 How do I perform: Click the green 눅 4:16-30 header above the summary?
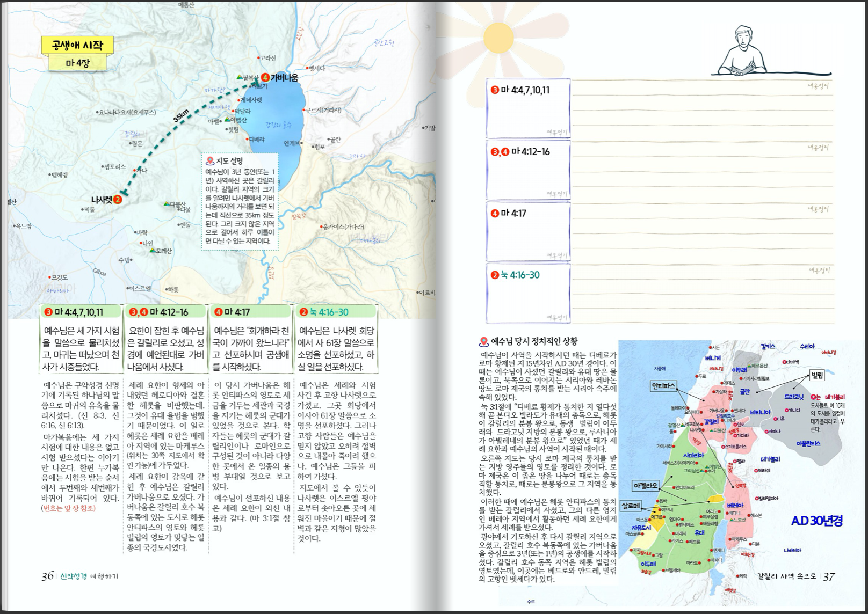point(336,312)
